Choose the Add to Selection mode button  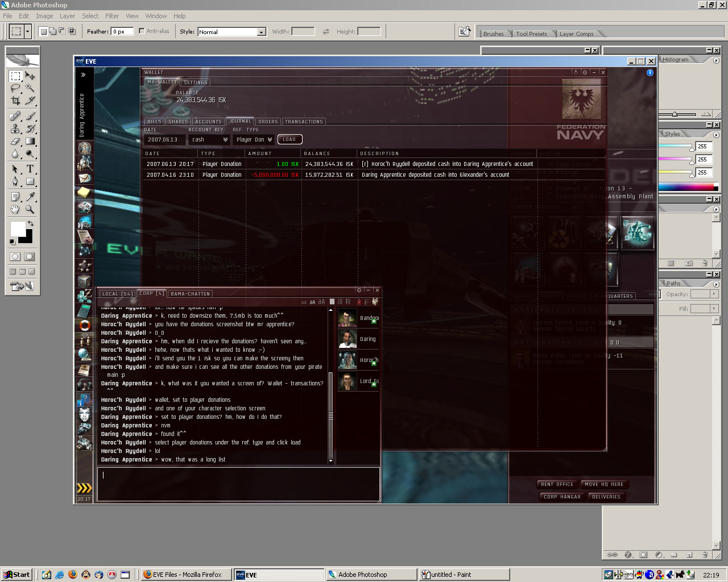53,31
